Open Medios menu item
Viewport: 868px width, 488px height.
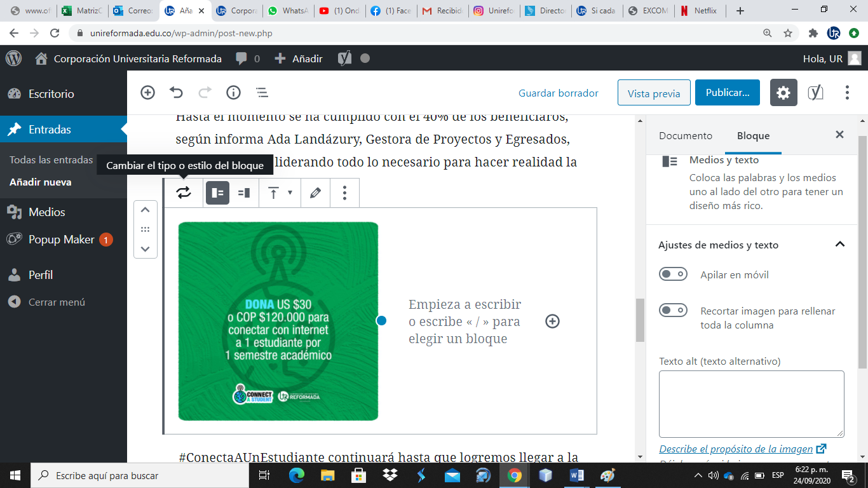point(64,212)
